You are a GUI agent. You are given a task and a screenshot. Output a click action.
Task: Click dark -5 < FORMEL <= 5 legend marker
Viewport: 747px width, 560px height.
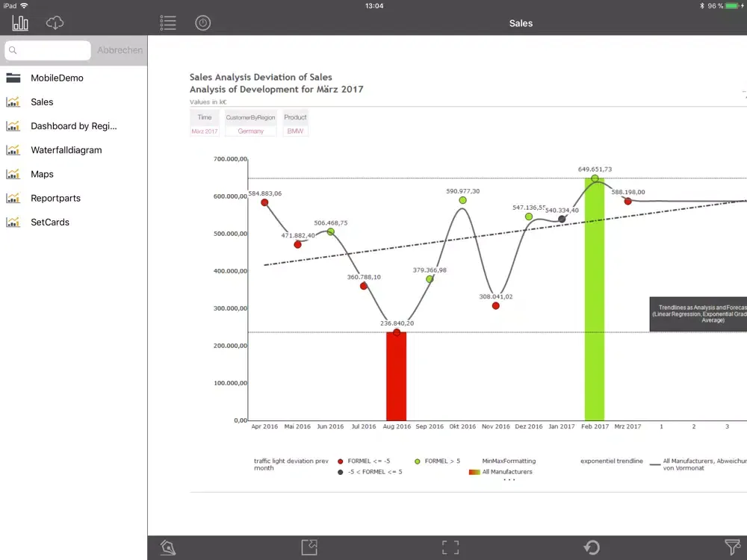340,473
